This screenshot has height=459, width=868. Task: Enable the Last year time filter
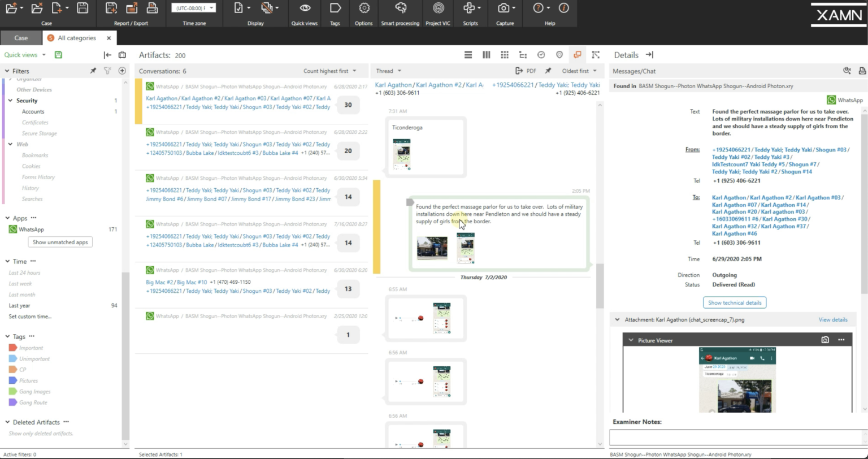[x=20, y=305]
